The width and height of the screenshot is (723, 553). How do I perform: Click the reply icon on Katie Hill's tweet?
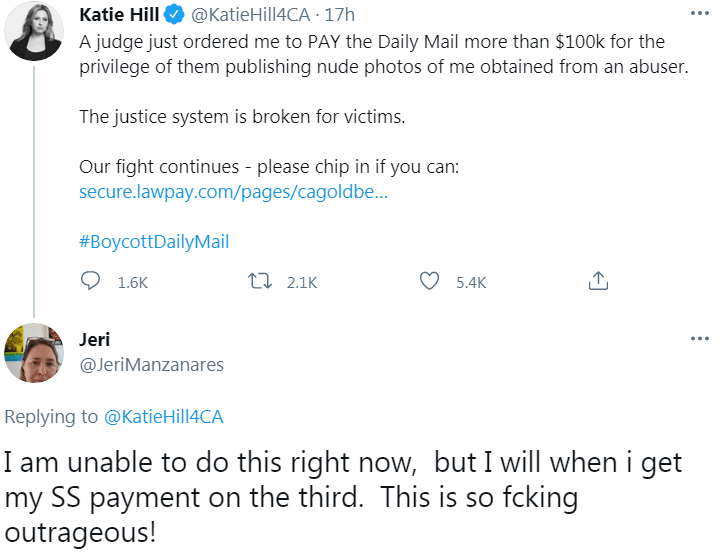91,282
